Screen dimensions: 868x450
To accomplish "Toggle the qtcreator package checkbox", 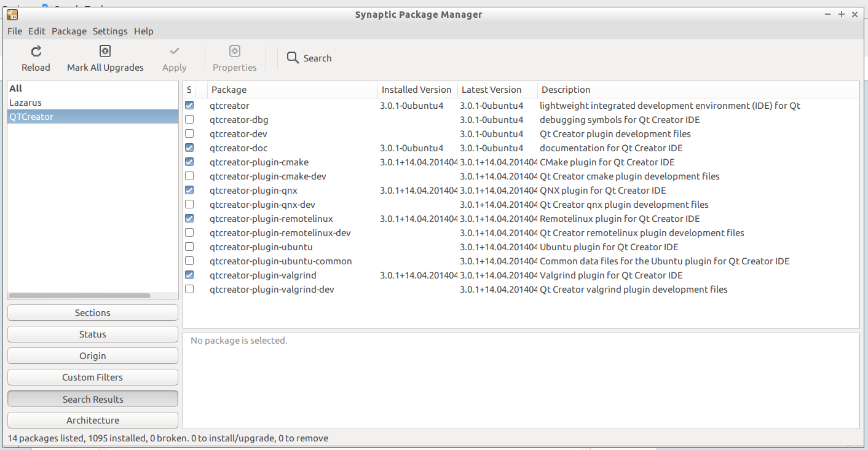I will coord(189,105).
